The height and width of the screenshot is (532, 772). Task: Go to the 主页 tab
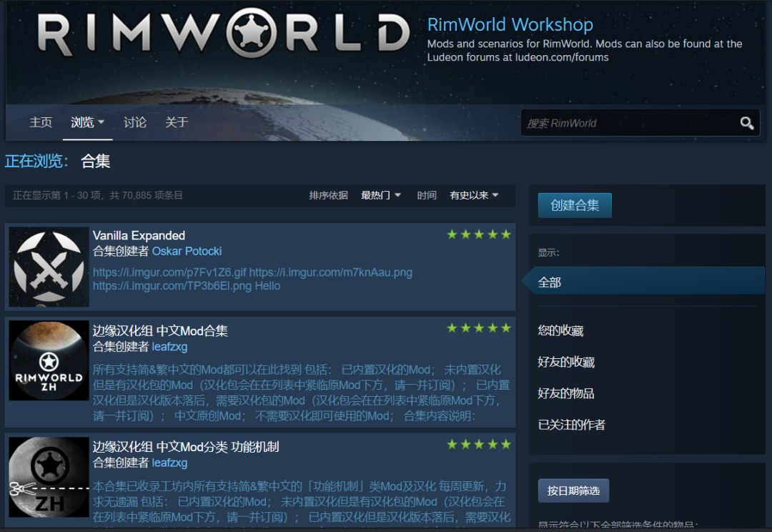click(x=41, y=122)
